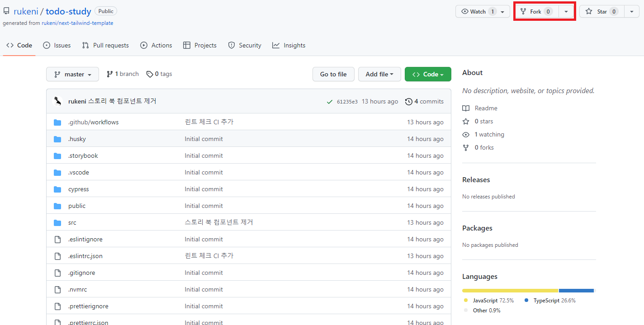Click the JavaScript 72.5% language entry

[x=488, y=300]
